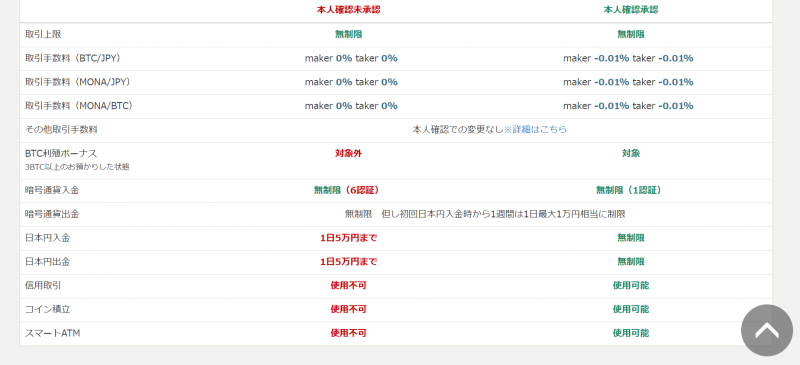The width and height of the screenshot is (800, 365).
Task: Select the 本人確認承認 column header
Action: point(631,10)
